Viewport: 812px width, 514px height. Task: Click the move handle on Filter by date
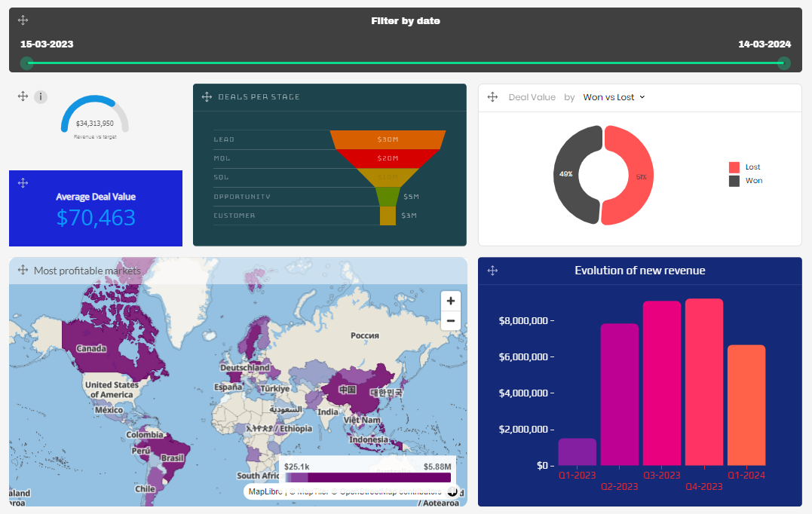pos(23,20)
